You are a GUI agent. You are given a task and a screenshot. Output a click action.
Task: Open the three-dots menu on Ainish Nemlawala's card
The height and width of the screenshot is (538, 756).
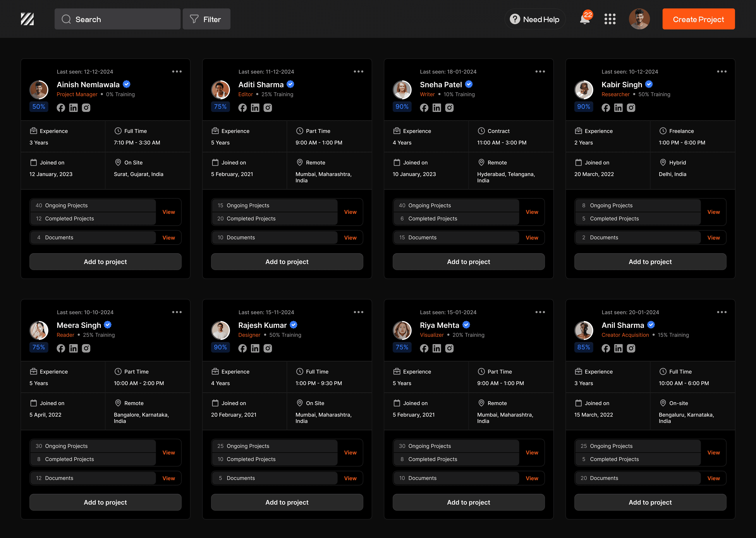click(177, 71)
